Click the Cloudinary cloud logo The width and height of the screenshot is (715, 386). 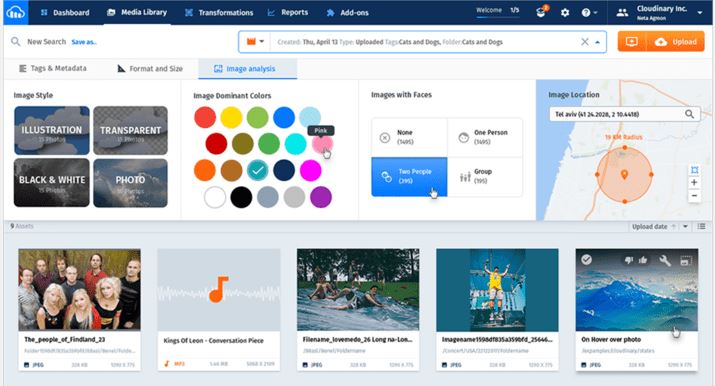pyautogui.click(x=15, y=12)
